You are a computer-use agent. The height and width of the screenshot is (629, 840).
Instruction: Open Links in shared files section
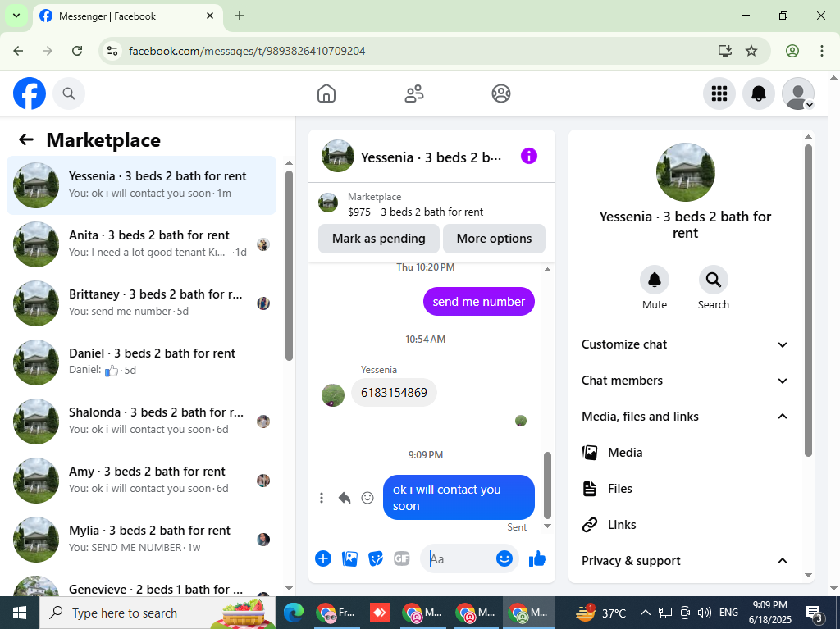click(686, 525)
